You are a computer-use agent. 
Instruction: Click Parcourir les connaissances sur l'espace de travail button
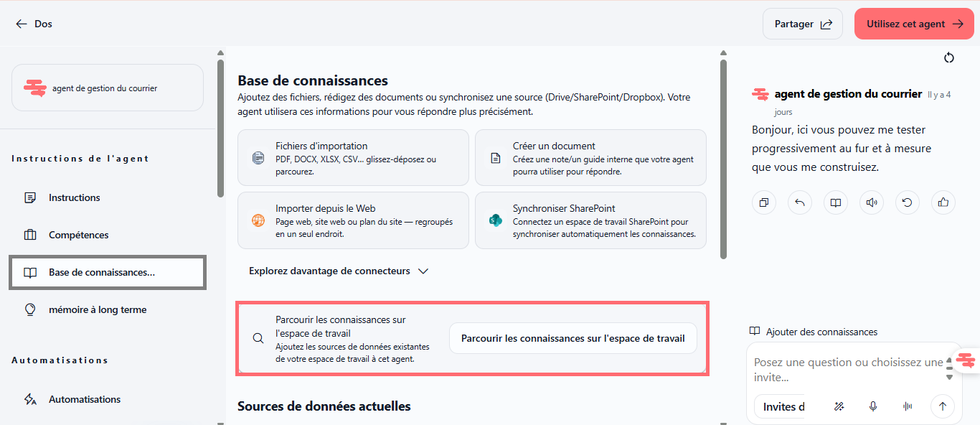(573, 338)
